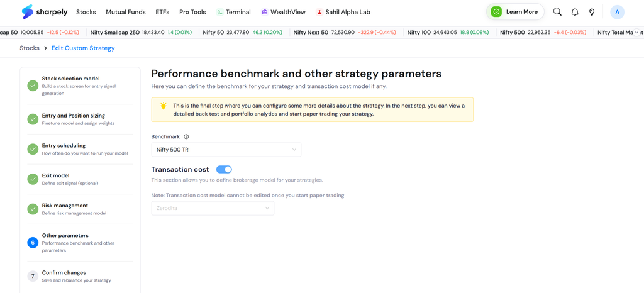Go to Risk management step
The width and height of the screenshot is (644, 293).
pyautogui.click(x=80, y=209)
